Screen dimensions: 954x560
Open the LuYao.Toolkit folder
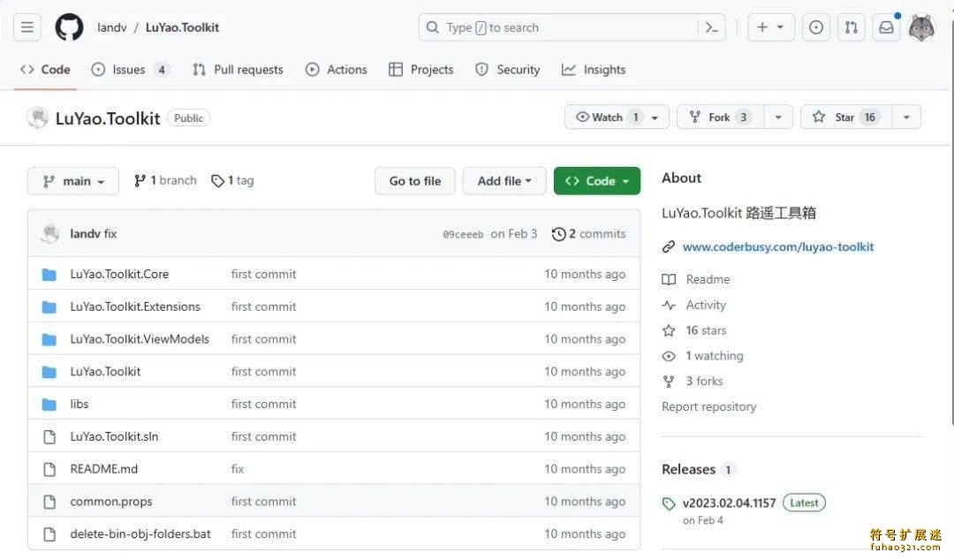tap(105, 371)
